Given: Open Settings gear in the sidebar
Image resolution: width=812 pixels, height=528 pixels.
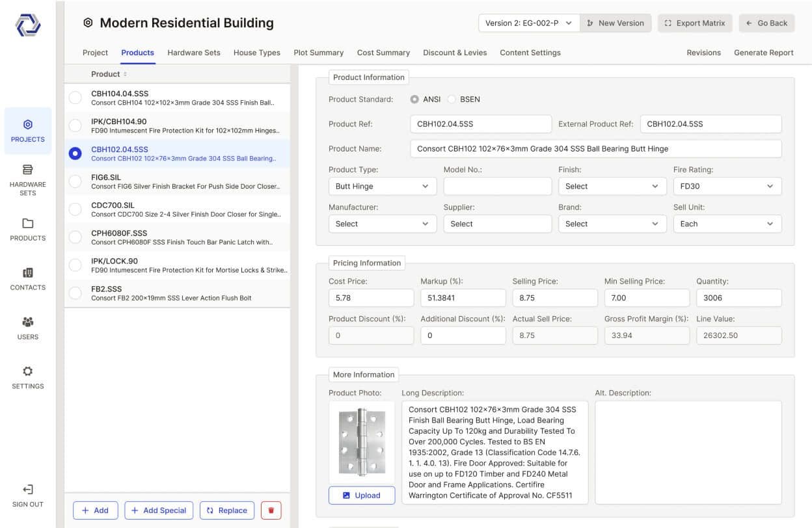Looking at the screenshot, I should point(28,377).
